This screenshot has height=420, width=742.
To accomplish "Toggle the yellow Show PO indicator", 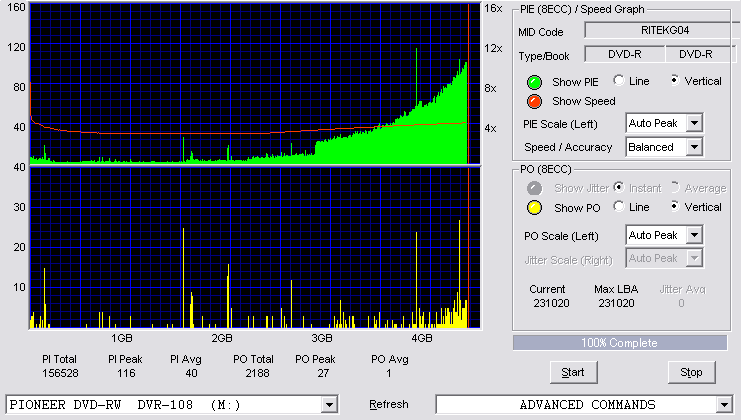I will click(x=534, y=208).
